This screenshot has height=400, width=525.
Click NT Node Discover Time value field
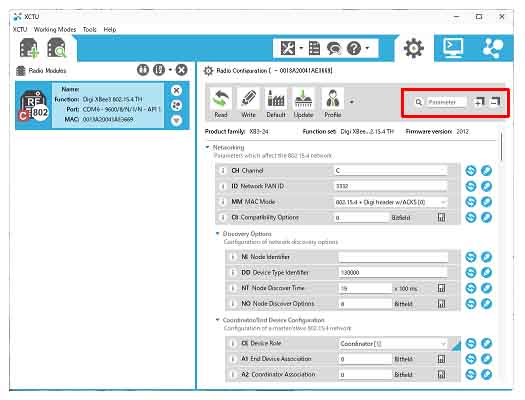pyautogui.click(x=365, y=288)
